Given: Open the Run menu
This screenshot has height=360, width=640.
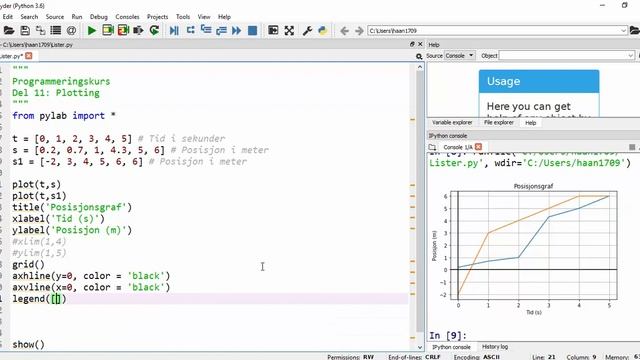Looking at the screenshot, I should [77, 17].
